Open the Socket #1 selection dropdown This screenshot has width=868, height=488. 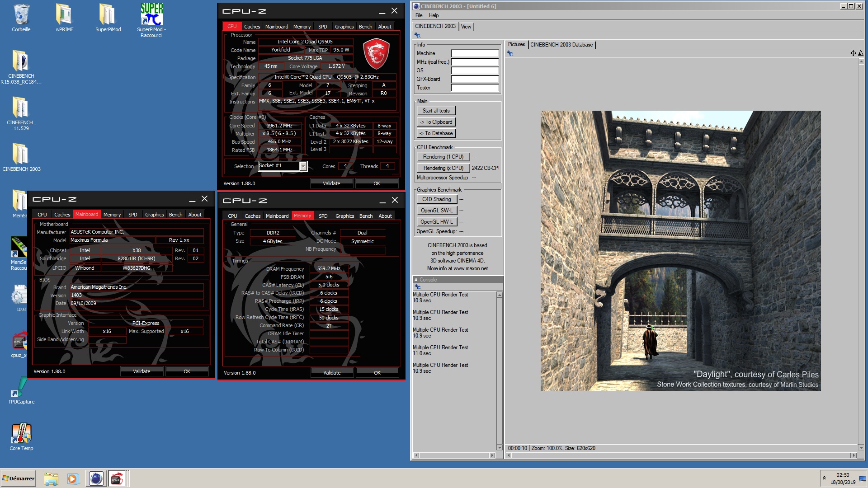[303, 166]
